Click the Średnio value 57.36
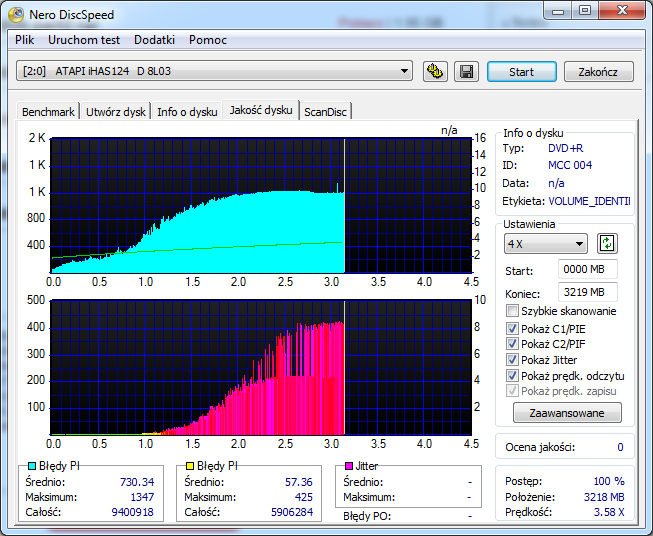Viewport: 653px width, 536px height. pos(299,482)
